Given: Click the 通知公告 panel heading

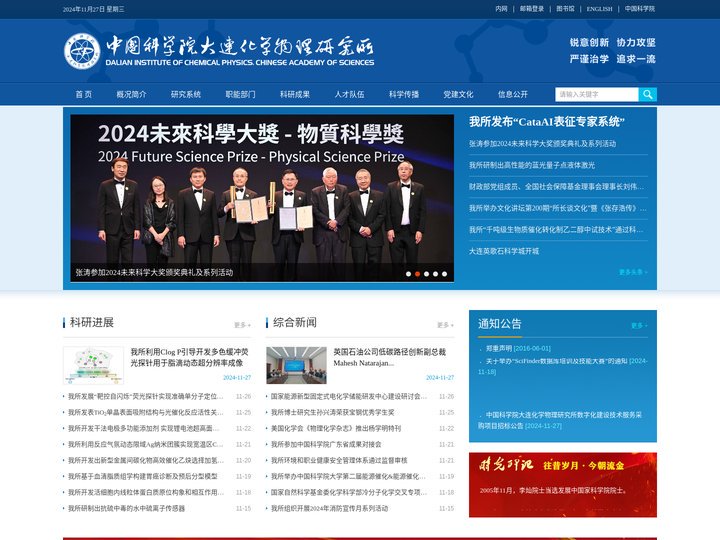Looking at the screenshot, I should click(x=500, y=324).
